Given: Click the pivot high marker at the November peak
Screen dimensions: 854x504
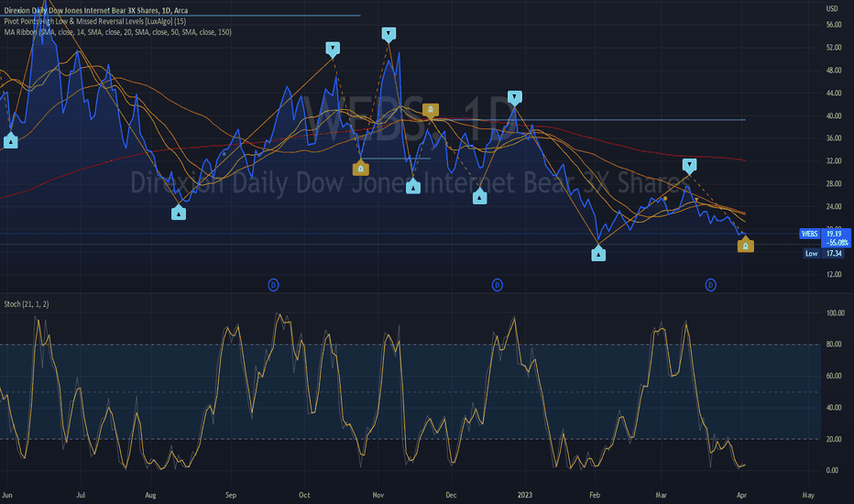Looking at the screenshot, I should (x=389, y=34).
